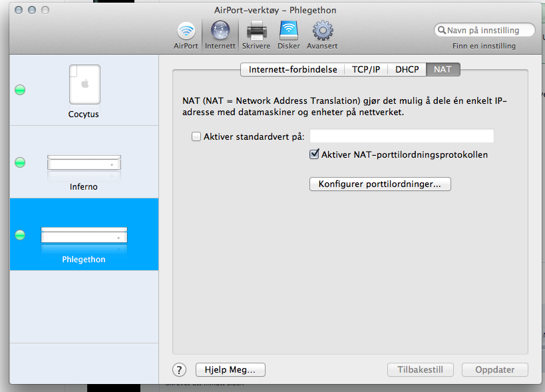
Task: Open the Skrivere printer settings
Action: pos(256,35)
